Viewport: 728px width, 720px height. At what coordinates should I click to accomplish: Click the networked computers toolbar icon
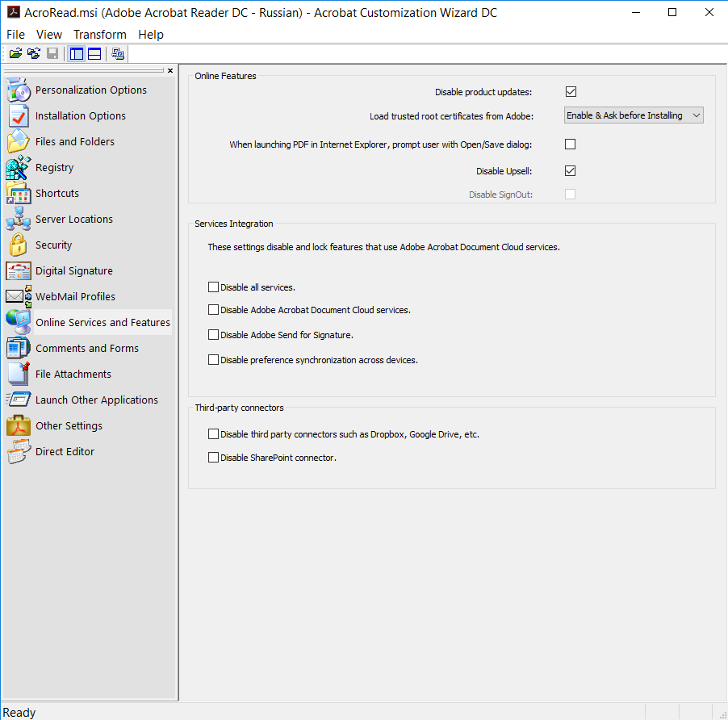click(x=118, y=54)
